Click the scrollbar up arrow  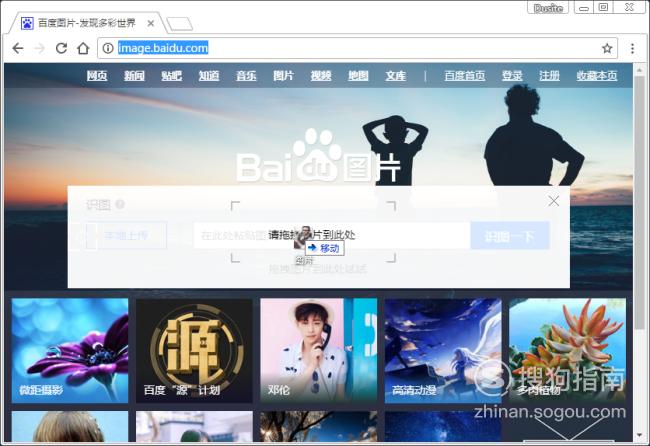click(639, 69)
